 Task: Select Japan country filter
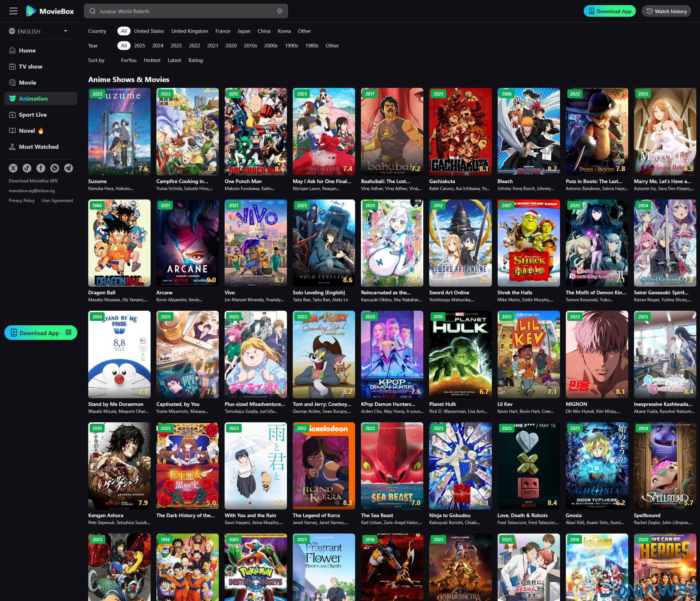(x=244, y=31)
